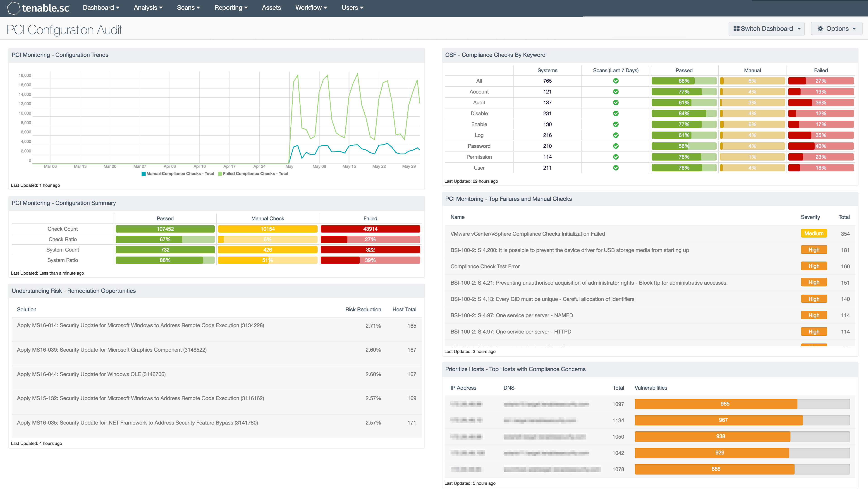The width and height of the screenshot is (868, 497).
Task: Click the Risk Reduction column header
Action: pyautogui.click(x=363, y=310)
